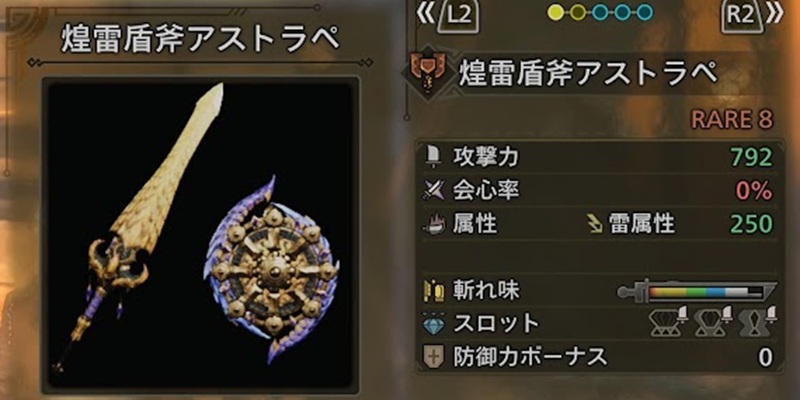
Task: Click the L2 previous page button
Action: (x=460, y=17)
